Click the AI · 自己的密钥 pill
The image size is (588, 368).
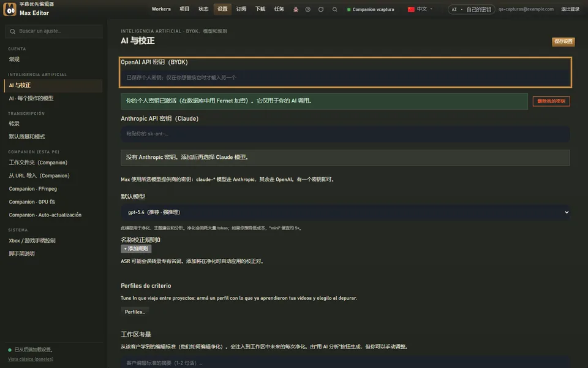pos(472,9)
